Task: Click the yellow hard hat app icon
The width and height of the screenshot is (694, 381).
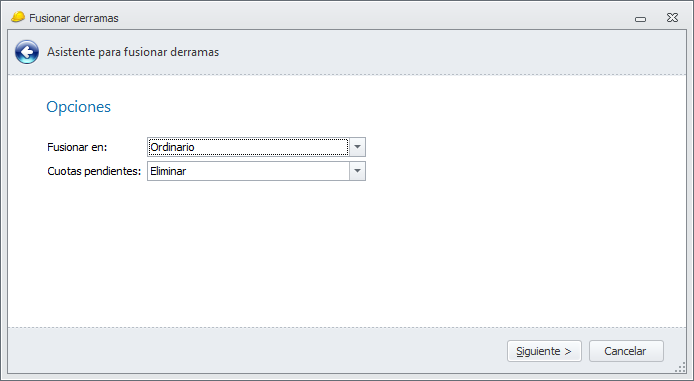Action: (x=18, y=17)
